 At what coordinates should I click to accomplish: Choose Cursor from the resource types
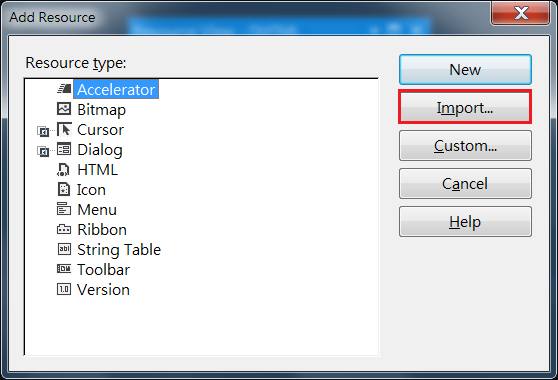(101, 130)
